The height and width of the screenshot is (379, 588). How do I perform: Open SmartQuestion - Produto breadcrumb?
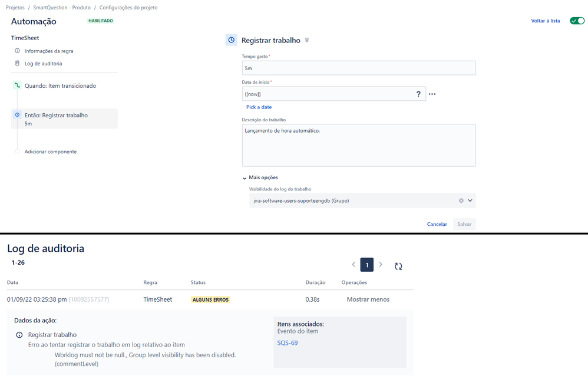62,8
